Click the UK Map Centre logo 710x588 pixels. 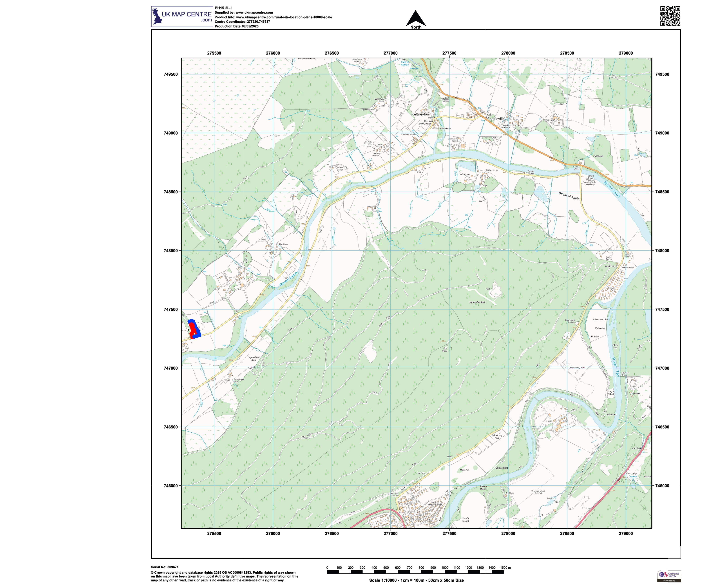[182, 16]
